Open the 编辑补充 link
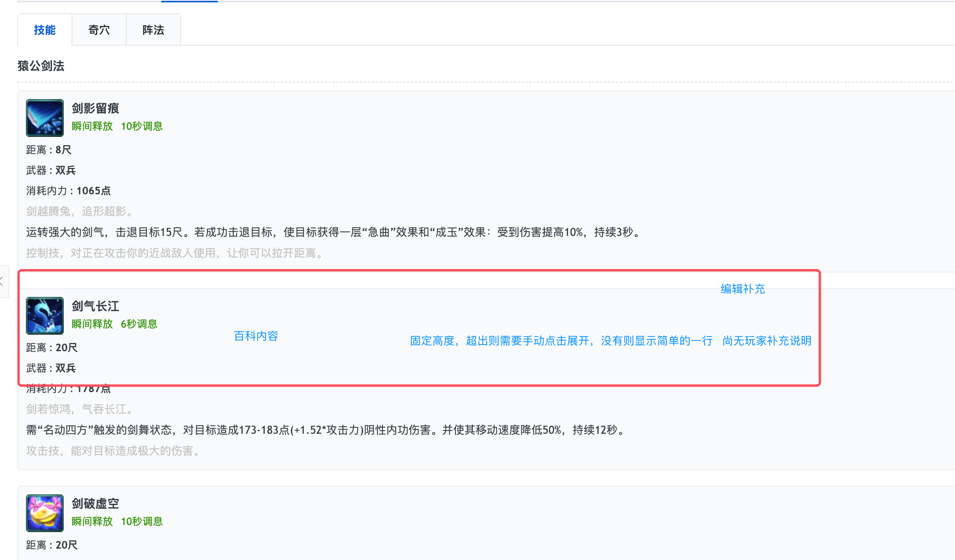Screen dimensions: 955x560 click(x=742, y=289)
